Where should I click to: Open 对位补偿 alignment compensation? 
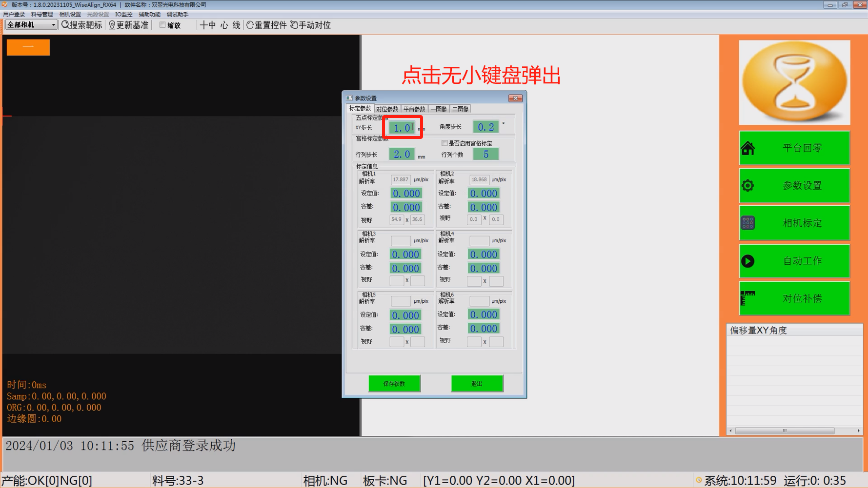(794, 298)
